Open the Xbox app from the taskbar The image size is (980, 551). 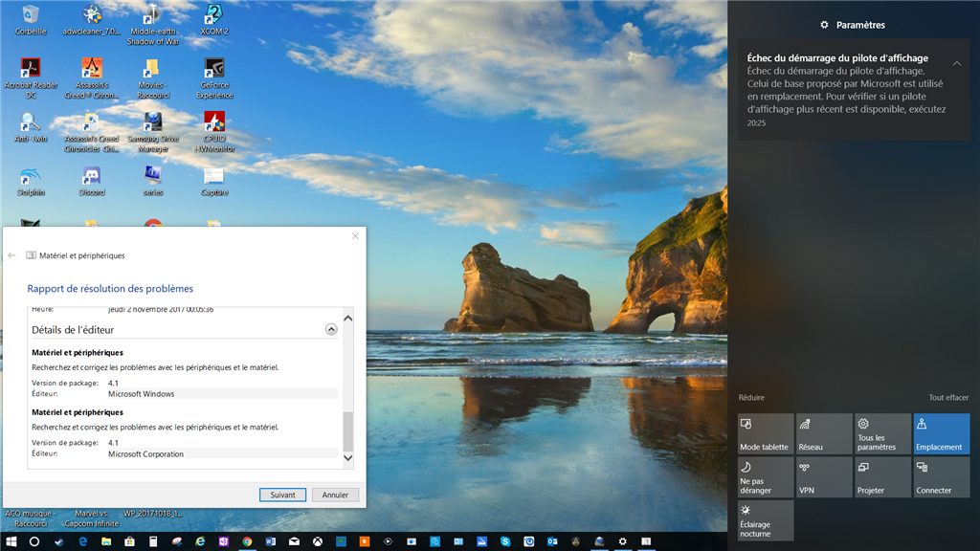(318, 541)
